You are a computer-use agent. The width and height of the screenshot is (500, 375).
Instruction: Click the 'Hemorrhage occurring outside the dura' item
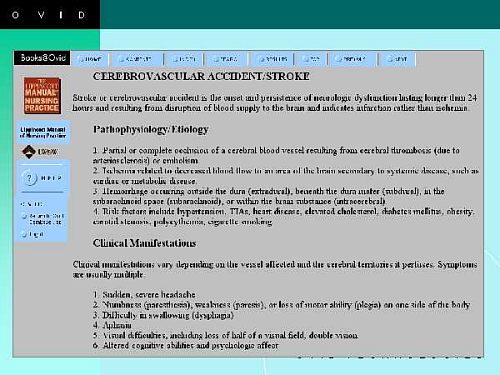[x=269, y=196]
